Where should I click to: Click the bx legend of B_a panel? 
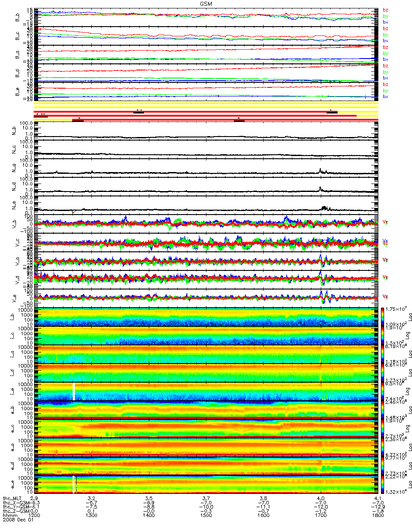385,59
